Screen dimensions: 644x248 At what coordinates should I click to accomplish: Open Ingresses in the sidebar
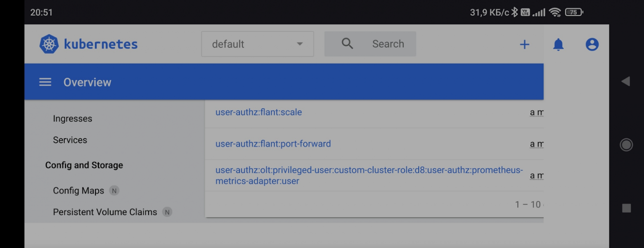pos(73,118)
